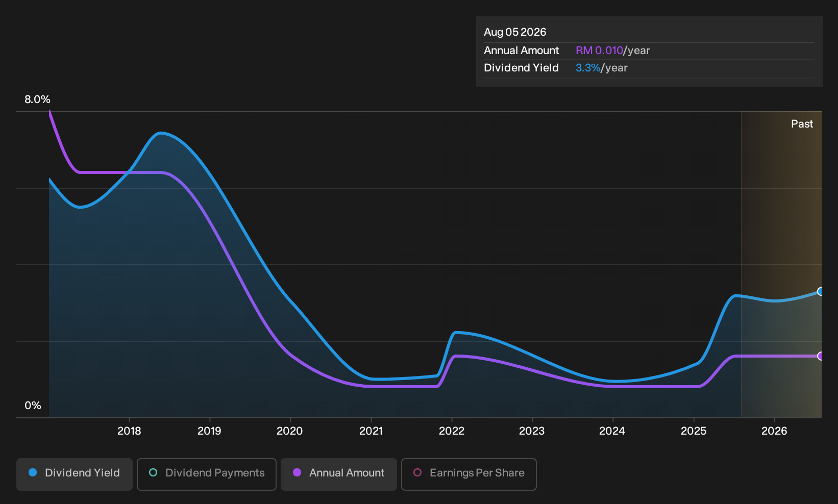Click the 2019 axis label
This screenshot has height=504, width=838.
209,431
